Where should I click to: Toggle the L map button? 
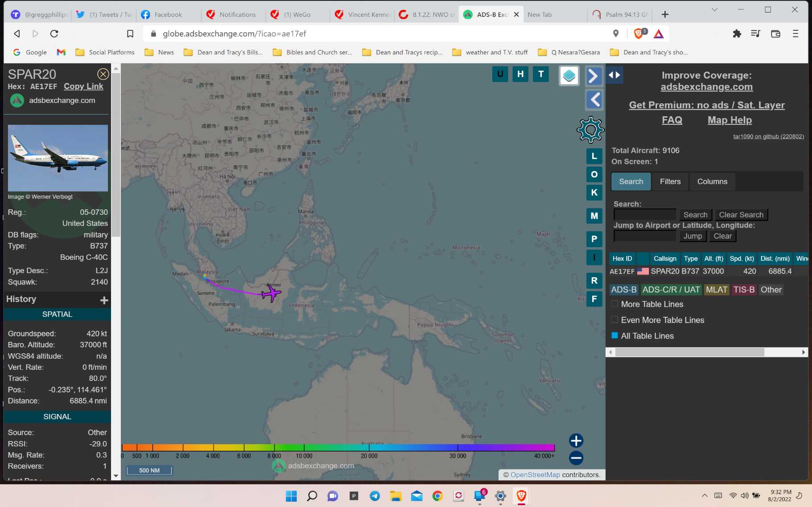tap(594, 156)
